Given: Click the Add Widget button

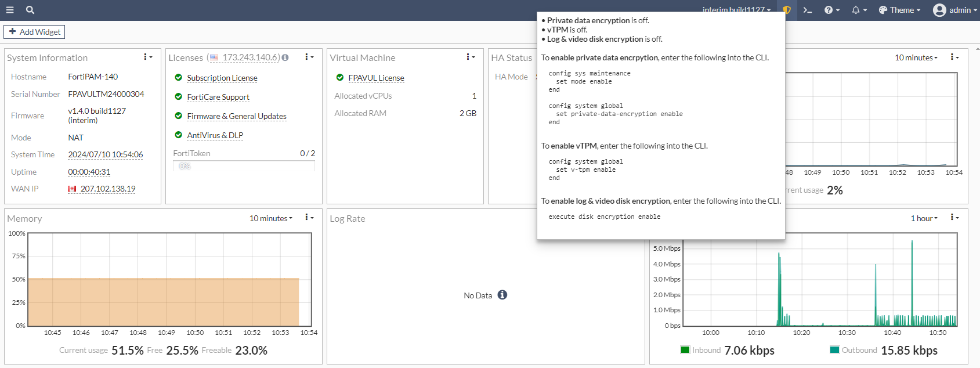Looking at the screenshot, I should coord(34,32).
